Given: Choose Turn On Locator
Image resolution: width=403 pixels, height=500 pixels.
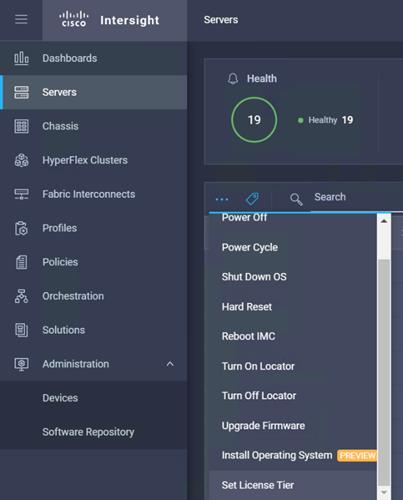Looking at the screenshot, I should tap(258, 366).
